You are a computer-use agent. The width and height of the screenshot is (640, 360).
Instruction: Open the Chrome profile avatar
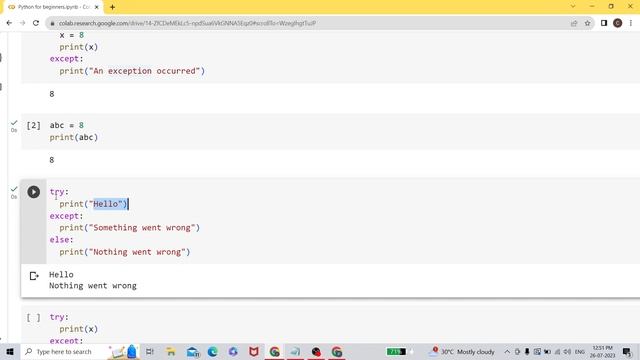coord(618,23)
